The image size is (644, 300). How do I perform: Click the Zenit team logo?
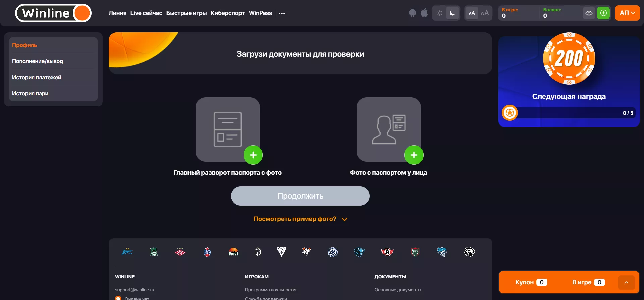tap(127, 252)
